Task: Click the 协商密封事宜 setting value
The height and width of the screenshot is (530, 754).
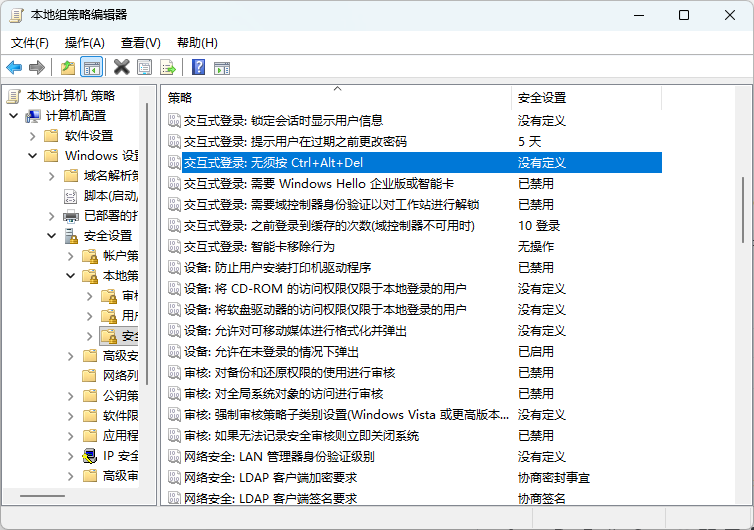Action: click(554, 478)
